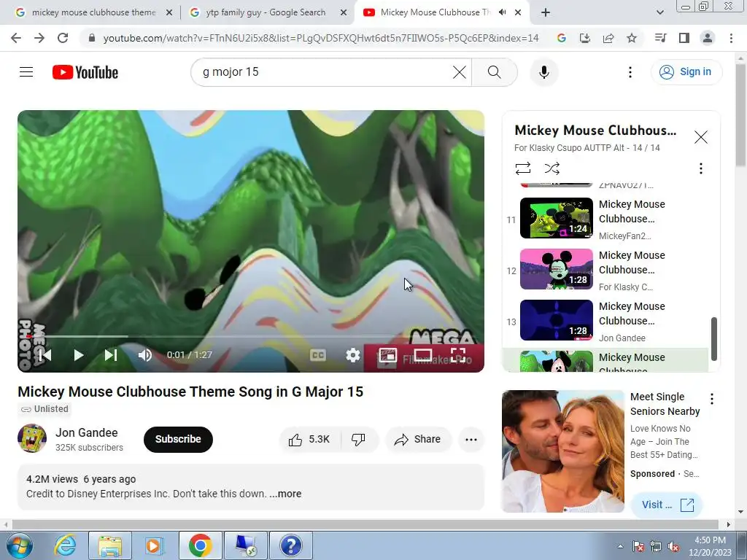Click the Sign in button

686,72
